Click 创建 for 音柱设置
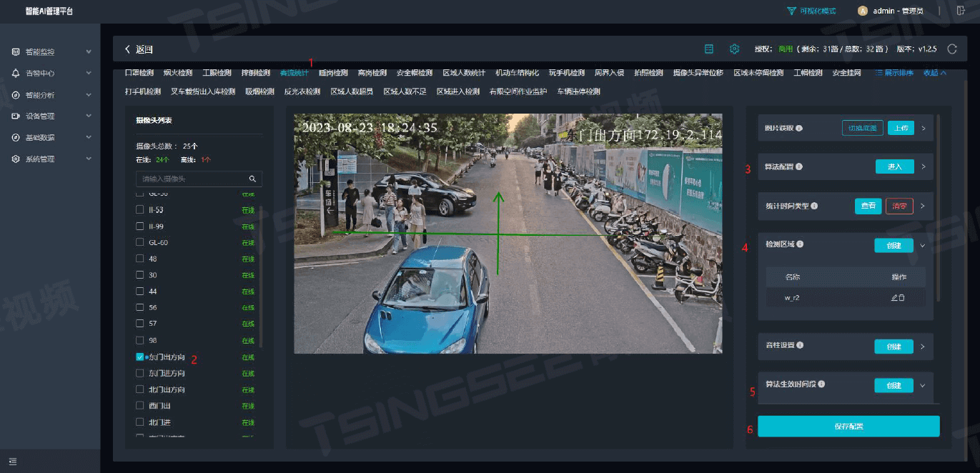This screenshot has width=980, height=473. 894,347
